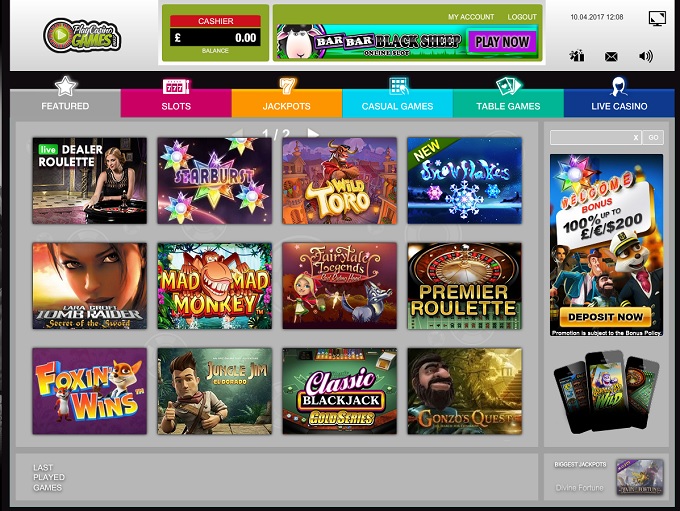Click the refer-a-friend people icon
Screen dimensions: 680x511
pyautogui.click(x=577, y=56)
